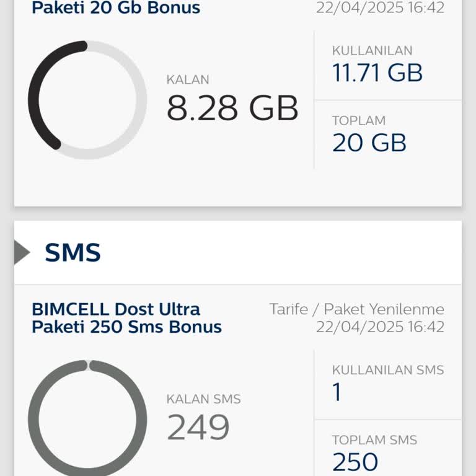The height and width of the screenshot is (476, 476).
Task: Tap the used SMS count of 1
Action: 337,392
